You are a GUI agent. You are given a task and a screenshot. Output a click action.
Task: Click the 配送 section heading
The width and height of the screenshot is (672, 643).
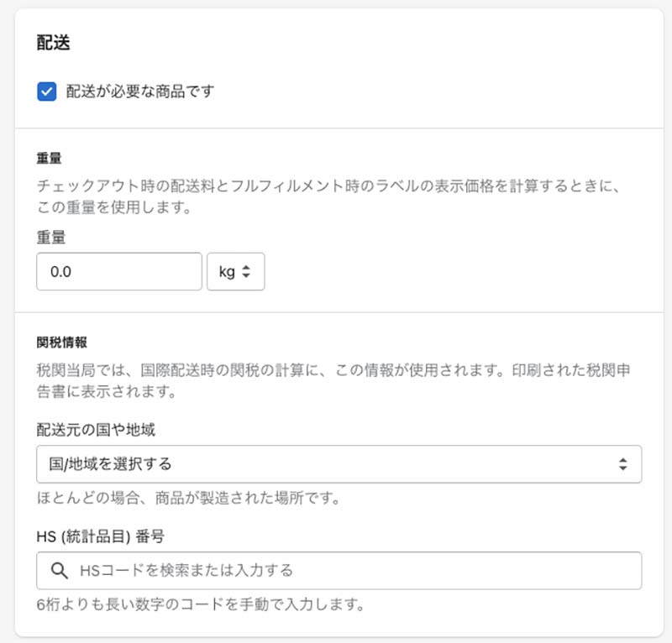click(x=53, y=44)
